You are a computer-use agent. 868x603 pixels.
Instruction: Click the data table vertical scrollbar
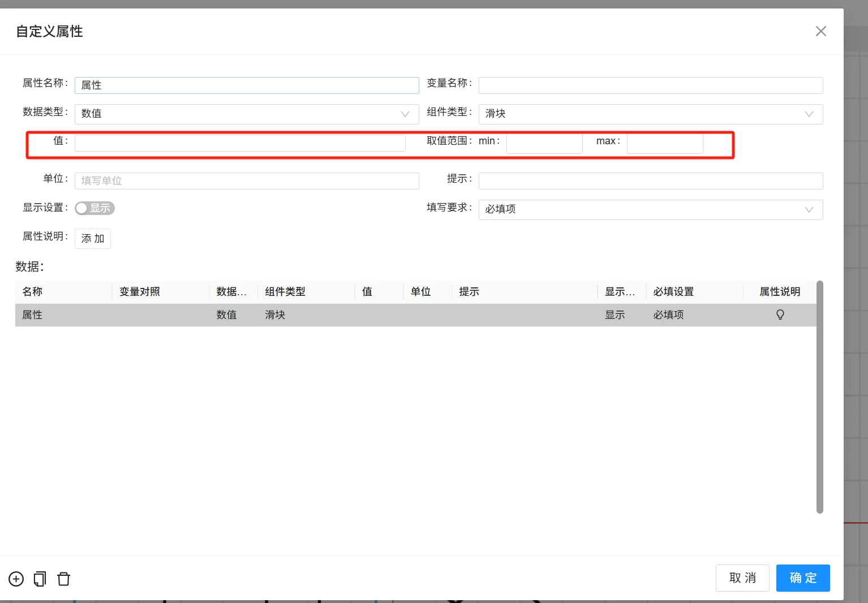click(820, 397)
